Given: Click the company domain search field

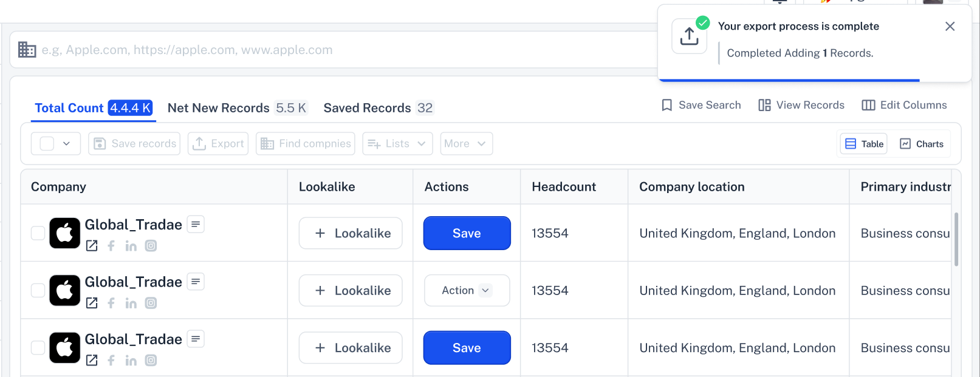Looking at the screenshot, I should click(334, 50).
